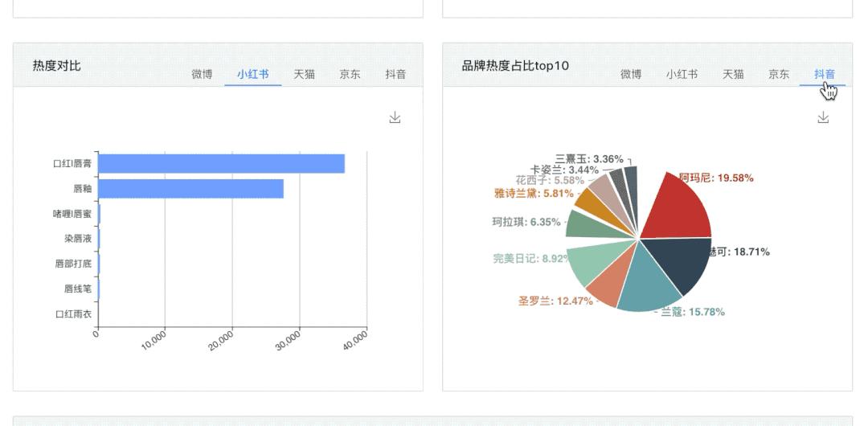Screen dimensions: 868x426
Task: Download the 品牌热度占比top10 pie chart
Action: pyautogui.click(x=823, y=117)
